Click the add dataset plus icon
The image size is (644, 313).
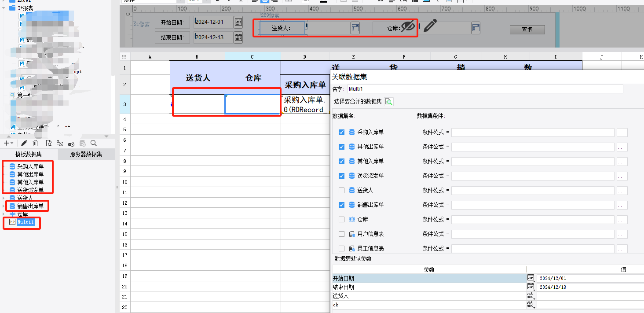(6, 143)
